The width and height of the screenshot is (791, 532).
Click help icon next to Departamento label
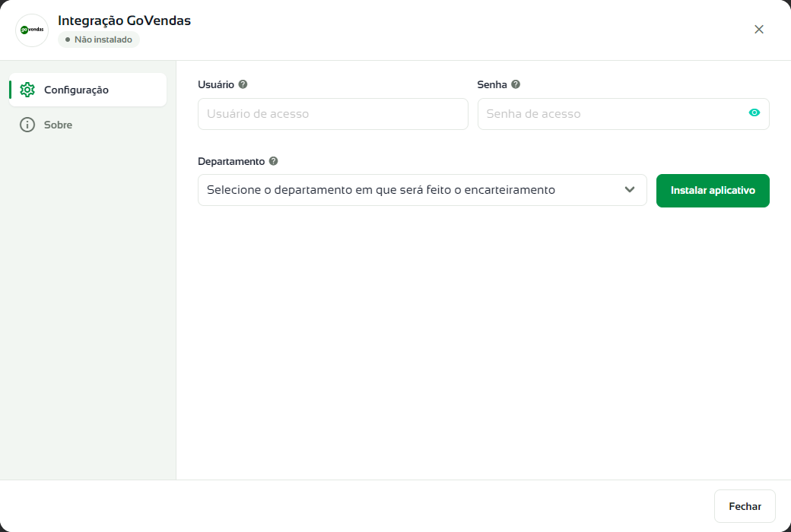[x=273, y=161]
